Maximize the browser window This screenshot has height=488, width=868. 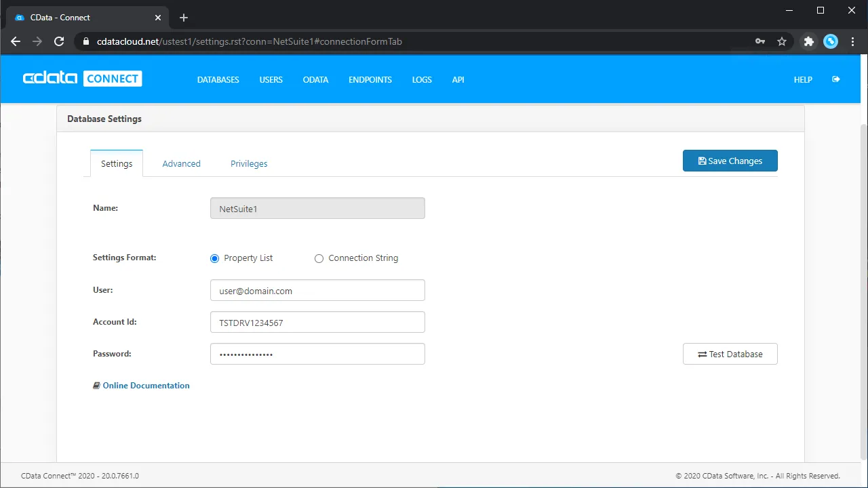click(821, 10)
